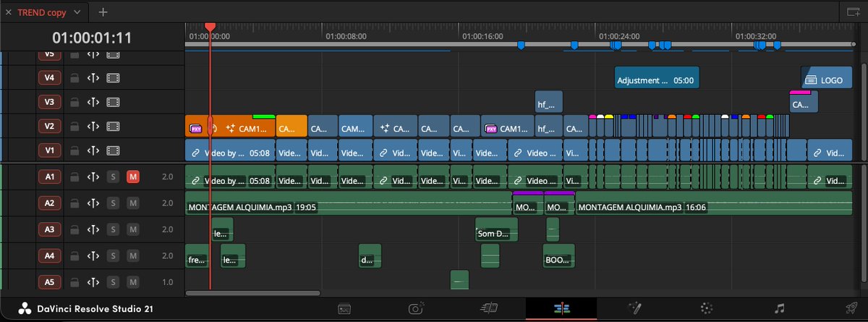868x322 pixels.
Task: Toggle auto track selector on V4
Action: (x=93, y=77)
